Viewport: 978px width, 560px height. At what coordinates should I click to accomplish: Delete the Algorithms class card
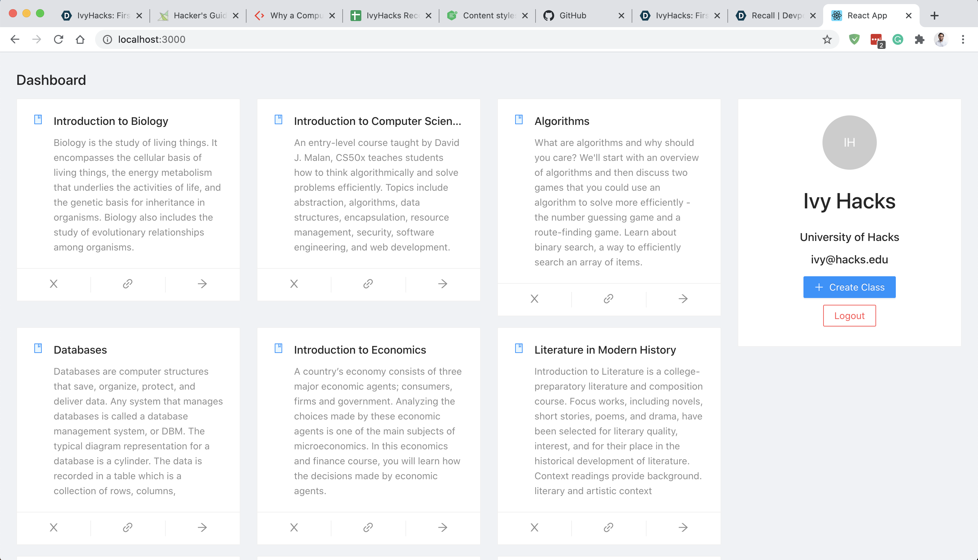point(535,299)
